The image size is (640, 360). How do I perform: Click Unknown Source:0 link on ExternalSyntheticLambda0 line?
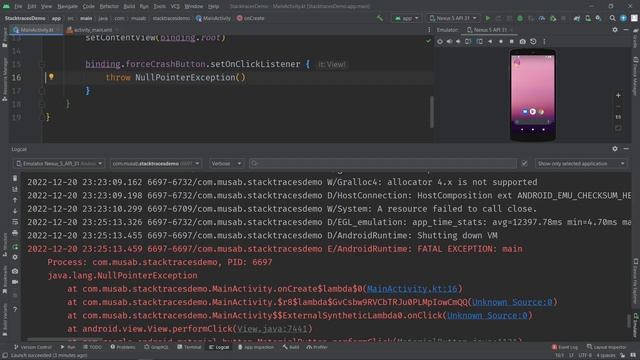tap(487, 316)
